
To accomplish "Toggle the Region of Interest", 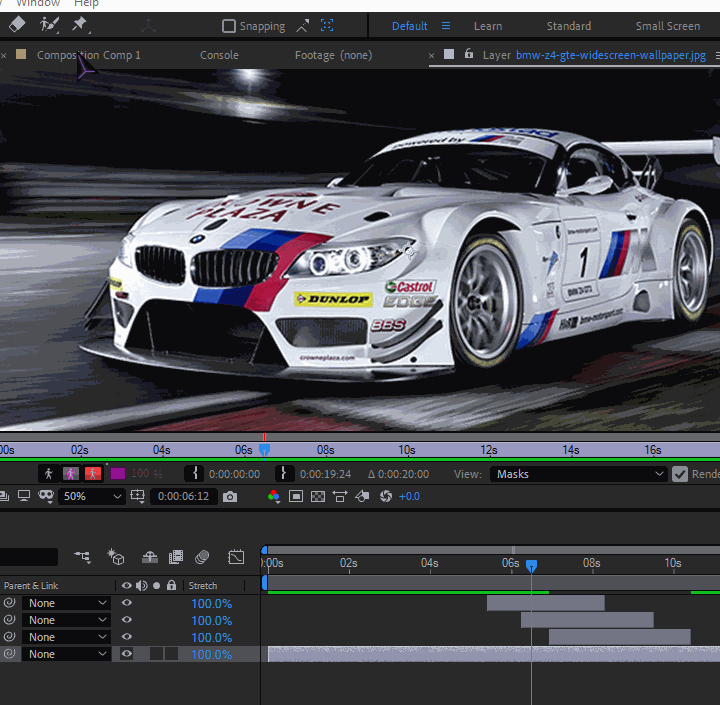I will (296, 496).
